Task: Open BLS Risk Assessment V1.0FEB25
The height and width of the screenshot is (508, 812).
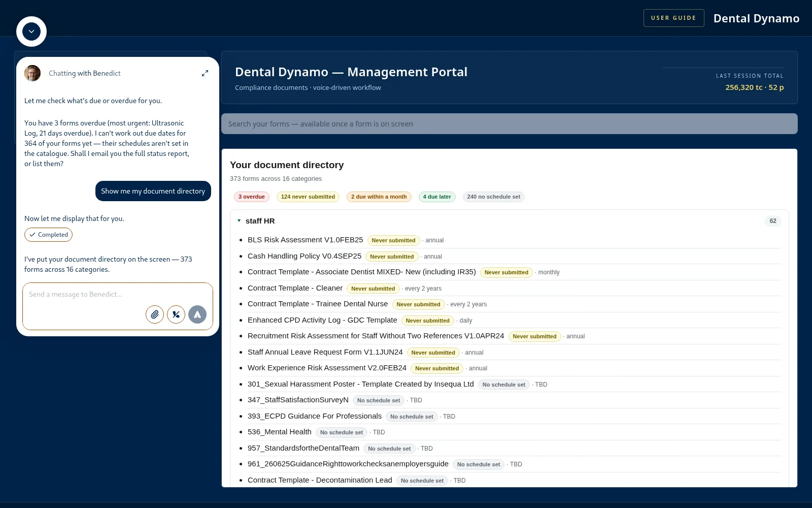Action: [x=306, y=240]
